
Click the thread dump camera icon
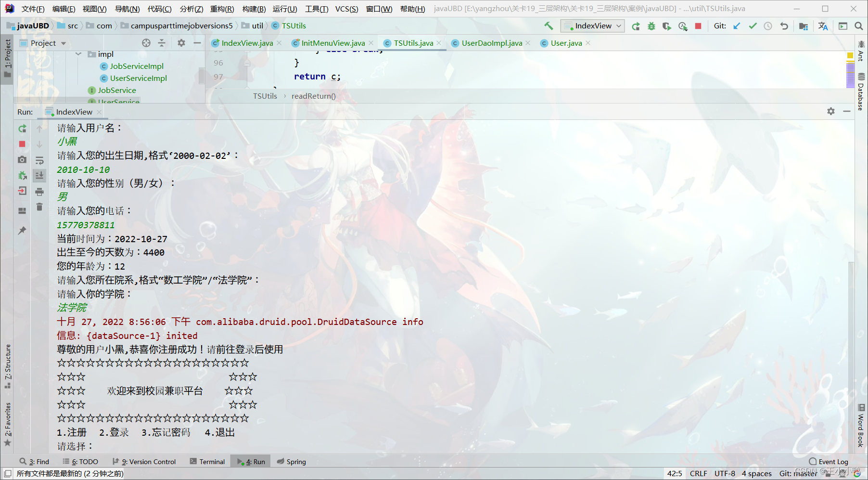(x=22, y=159)
